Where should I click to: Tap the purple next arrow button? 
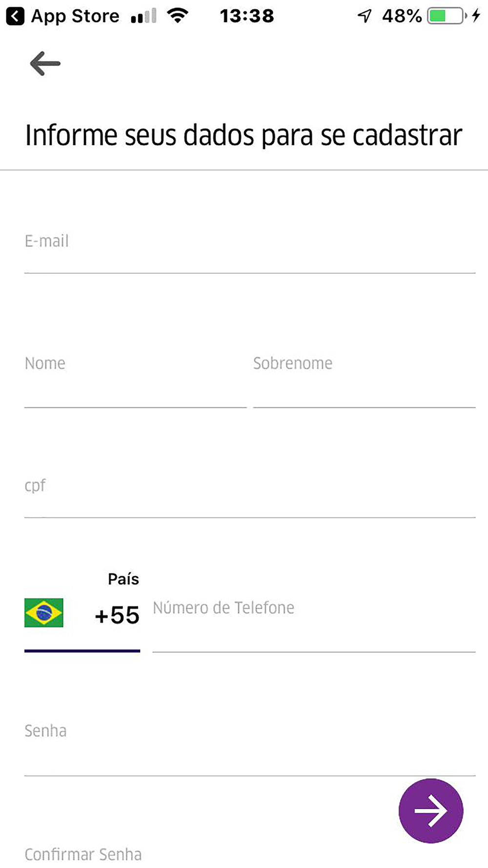click(x=430, y=810)
